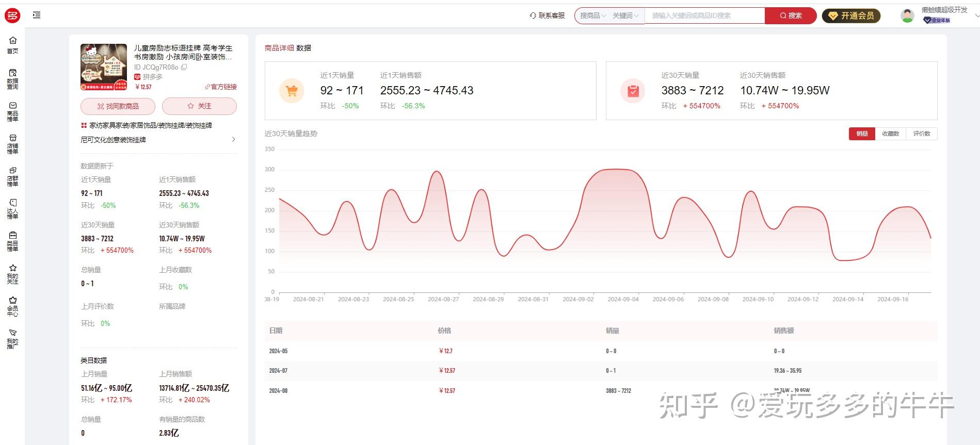Click the 搜索 search button
The image size is (980, 445).
pyautogui.click(x=791, y=15)
